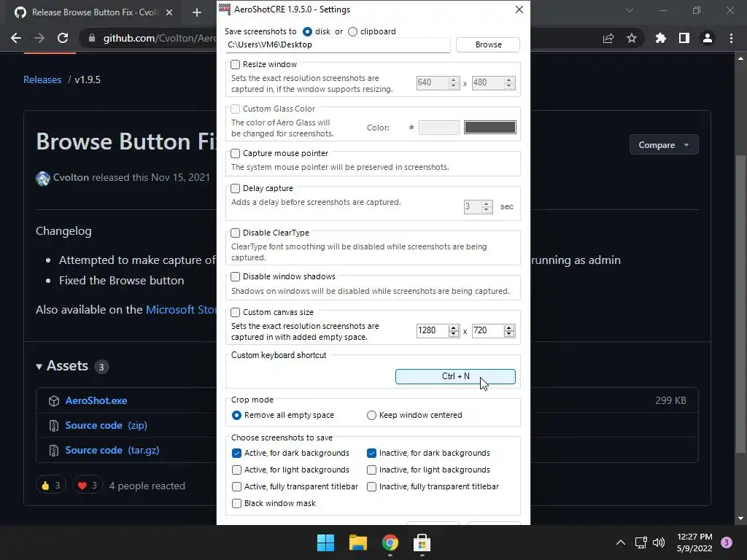Enable Custom canvas size checkbox

pos(236,312)
